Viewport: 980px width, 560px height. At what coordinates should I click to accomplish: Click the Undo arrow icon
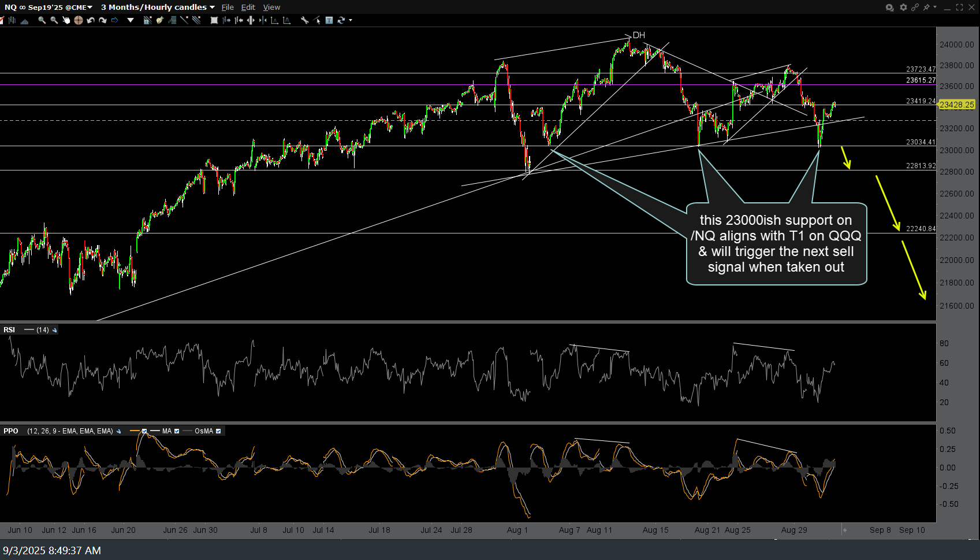(91, 20)
